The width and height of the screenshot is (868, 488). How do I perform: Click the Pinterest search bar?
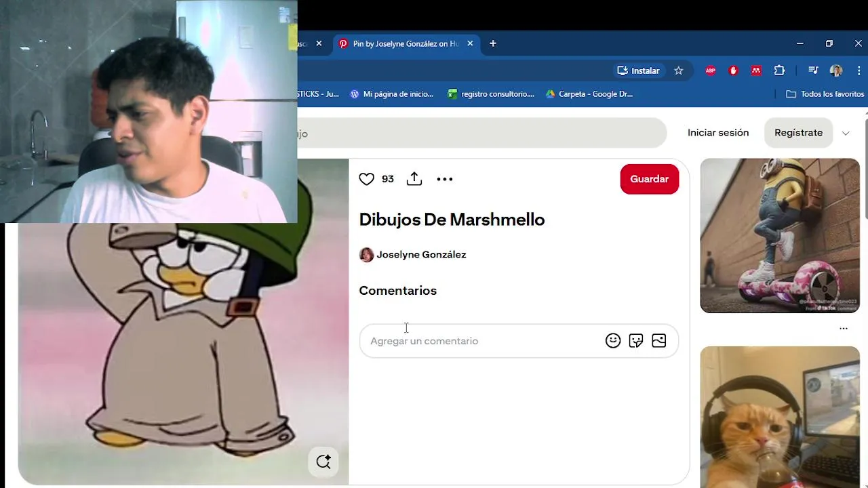(x=481, y=134)
